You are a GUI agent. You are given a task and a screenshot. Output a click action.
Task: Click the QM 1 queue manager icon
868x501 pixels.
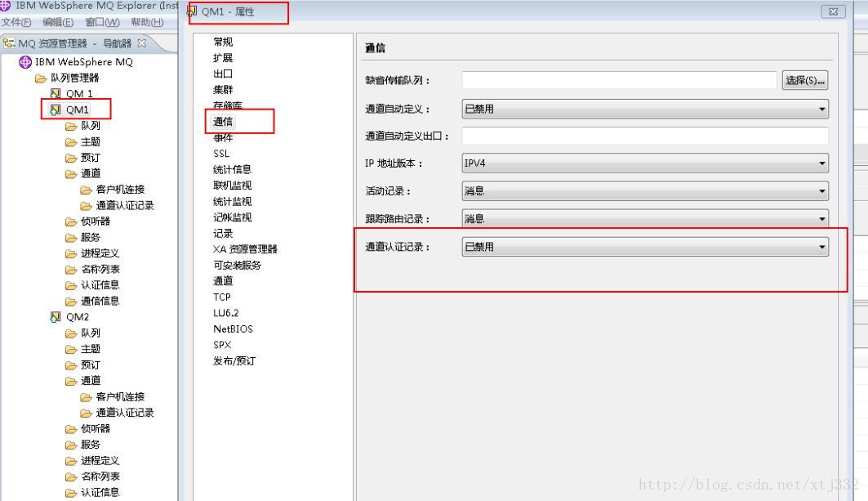point(55,94)
